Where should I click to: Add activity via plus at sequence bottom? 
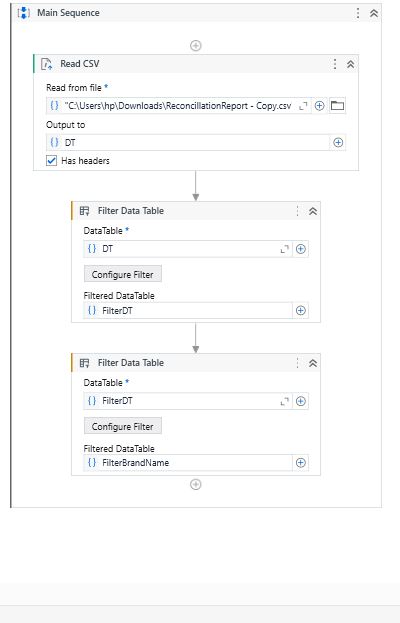[x=195, y=484]
